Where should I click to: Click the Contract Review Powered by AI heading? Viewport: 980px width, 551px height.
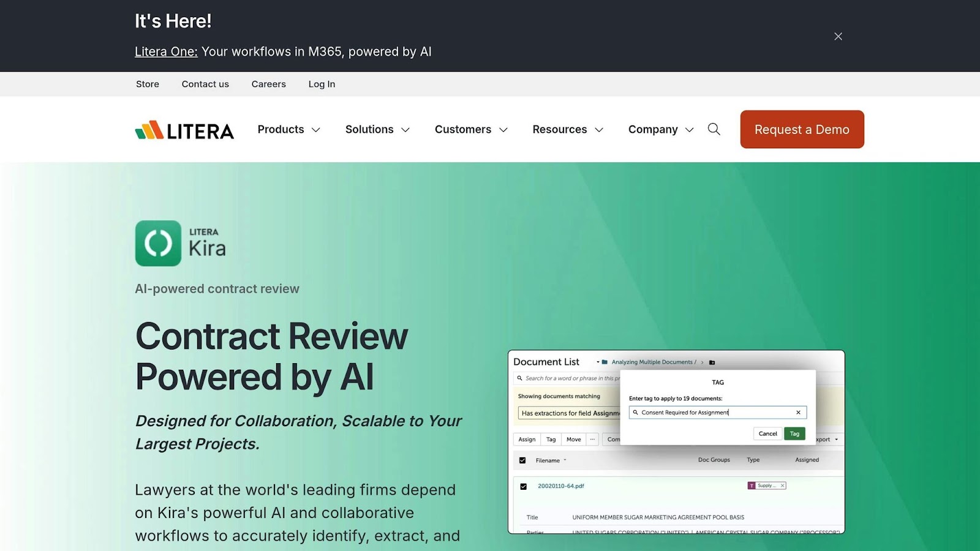pos(271,356)
